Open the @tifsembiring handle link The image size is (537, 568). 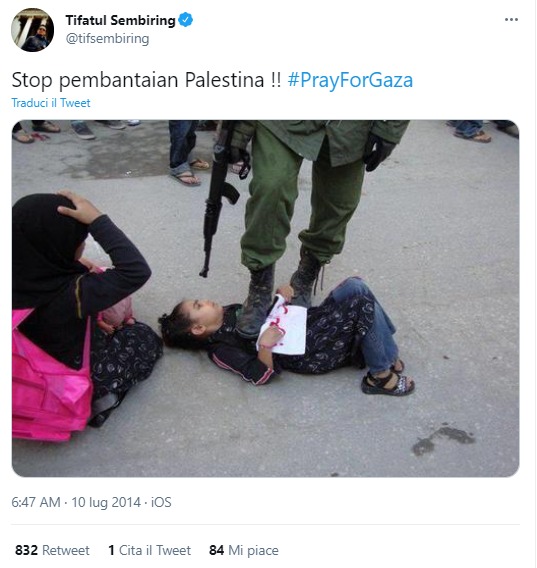[x=107, y=38]
